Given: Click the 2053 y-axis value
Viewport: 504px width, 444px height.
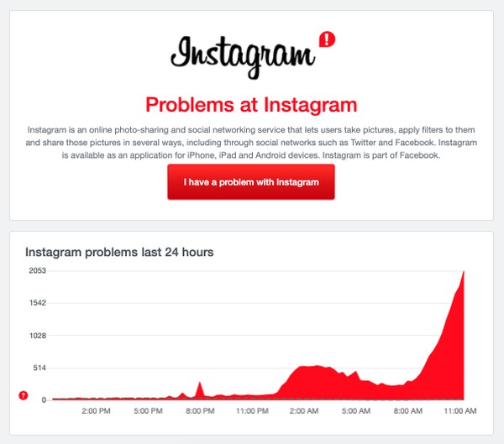Looking at the screenshot, I should 38,270.
